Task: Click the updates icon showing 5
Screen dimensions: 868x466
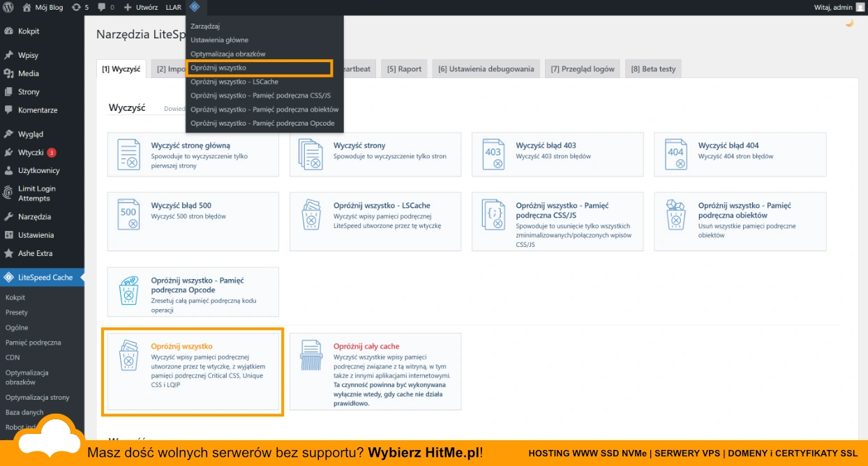Action: pos(76,7)
